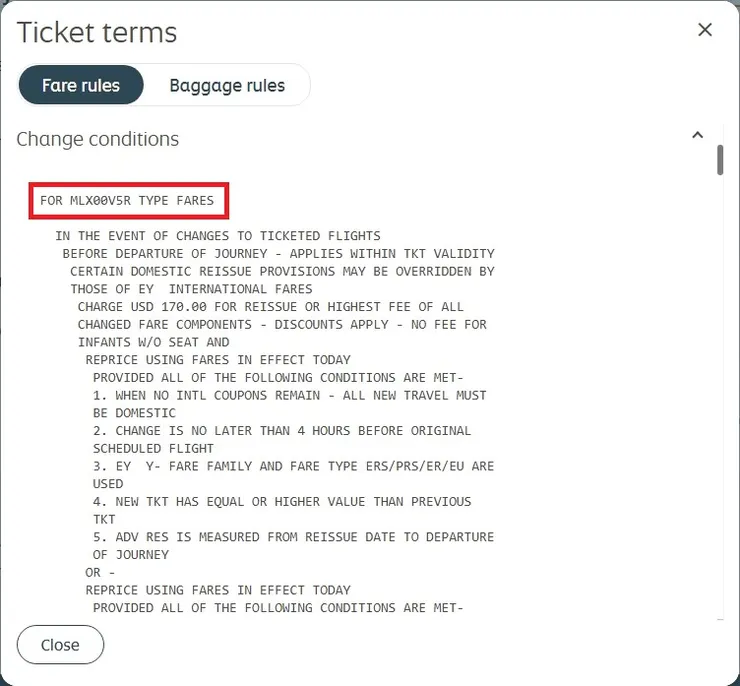Select condition 4 about new TKT value
This screenshot has width=740, height=686.
click(281, 501)
